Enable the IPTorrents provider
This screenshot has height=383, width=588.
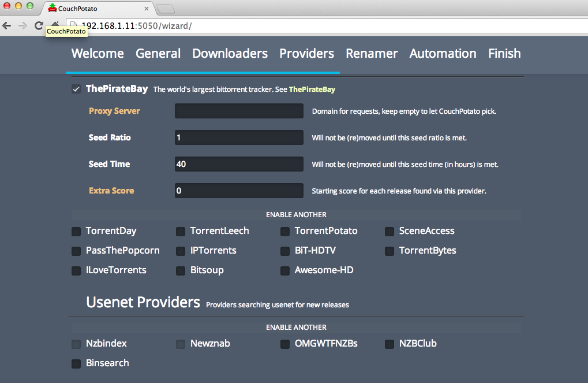tap(181, 251)
